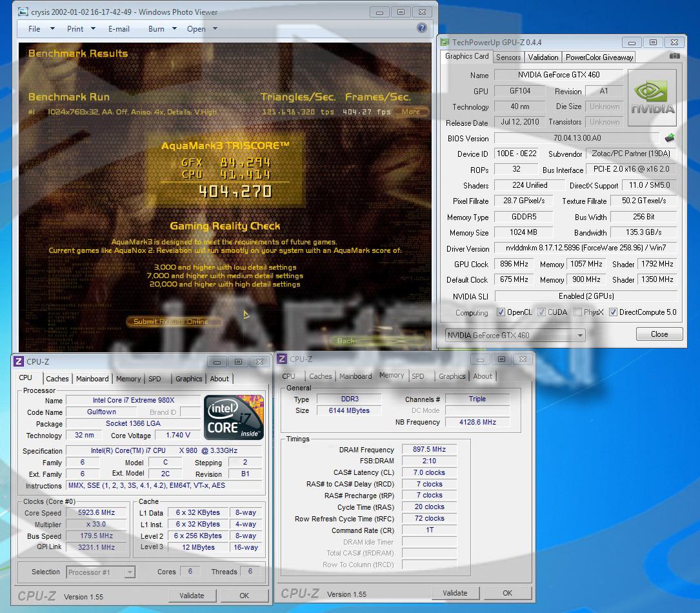Minimize the GPU-Z window
The width and height of the screenshot is (700, 613).
(632, 43)
